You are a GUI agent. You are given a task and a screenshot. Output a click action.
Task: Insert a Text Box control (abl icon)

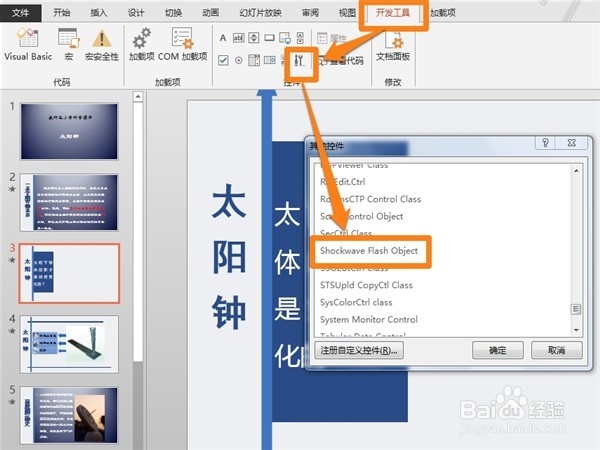point(239,38)
